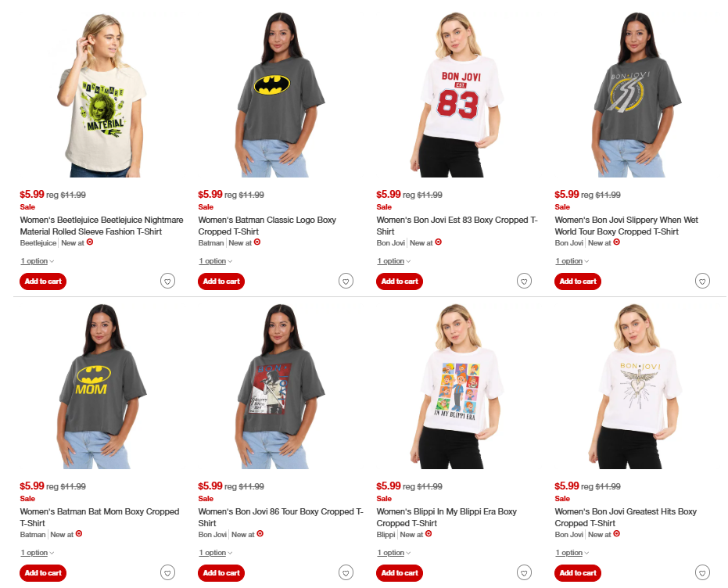View the Bon Jovi 83 shirt product image
Viewport: 728px width, 588px height.
(x=457, y=95)
